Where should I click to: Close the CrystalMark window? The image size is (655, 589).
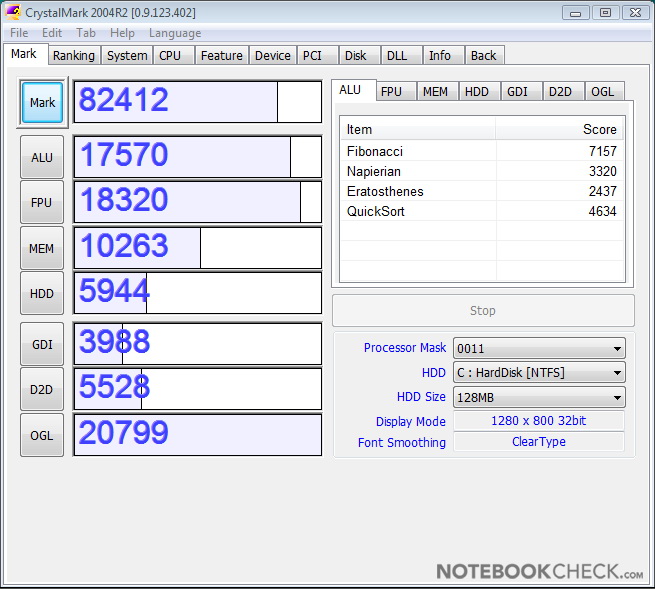635,13
